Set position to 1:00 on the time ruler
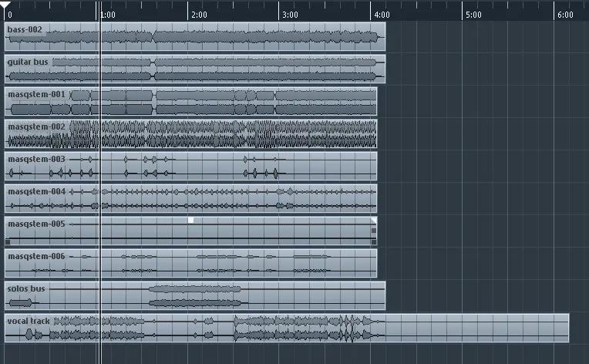 [108, 15]
